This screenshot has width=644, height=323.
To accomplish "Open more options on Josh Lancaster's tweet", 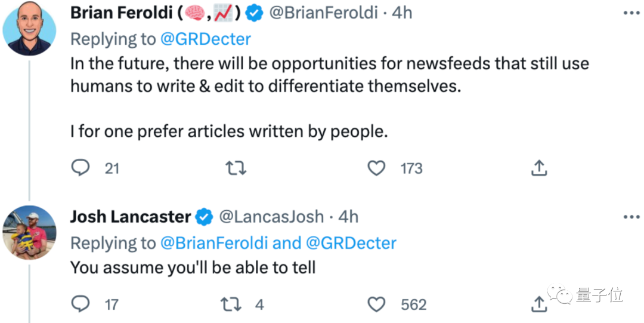I will 631,217.
